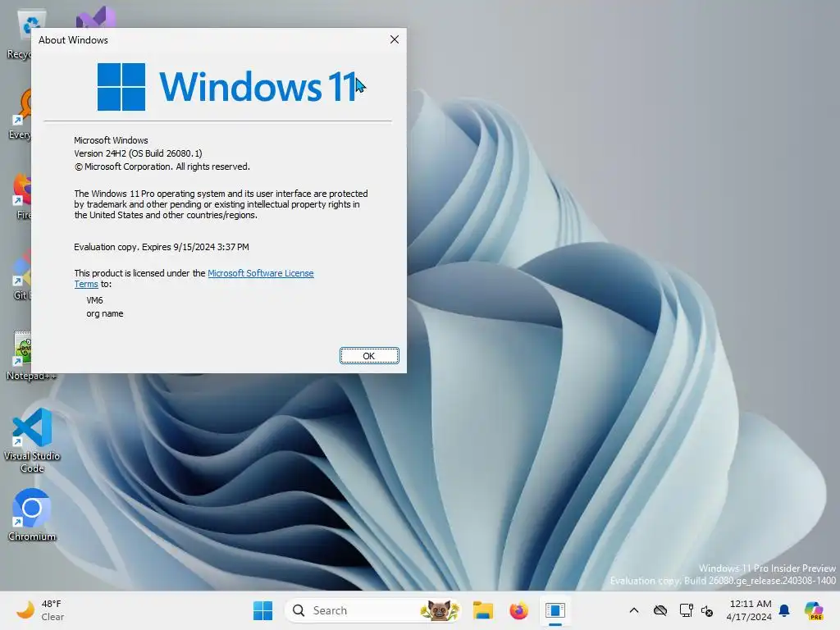Open the clock showing 12:11 AM
This screenshot has width=840, height=630.
pos(750,604)
